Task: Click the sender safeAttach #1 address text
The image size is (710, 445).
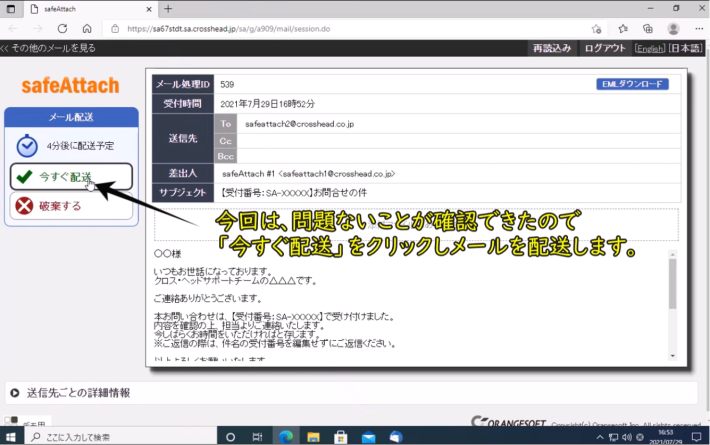Action: 308,174
